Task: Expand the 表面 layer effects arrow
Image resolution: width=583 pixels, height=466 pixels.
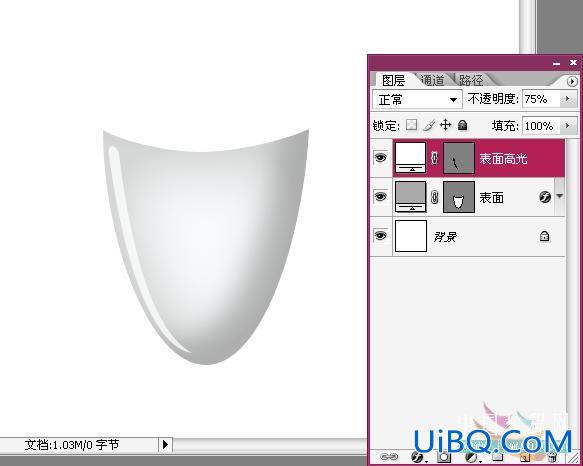Action: pyautogui.click(x=560, y=196)
